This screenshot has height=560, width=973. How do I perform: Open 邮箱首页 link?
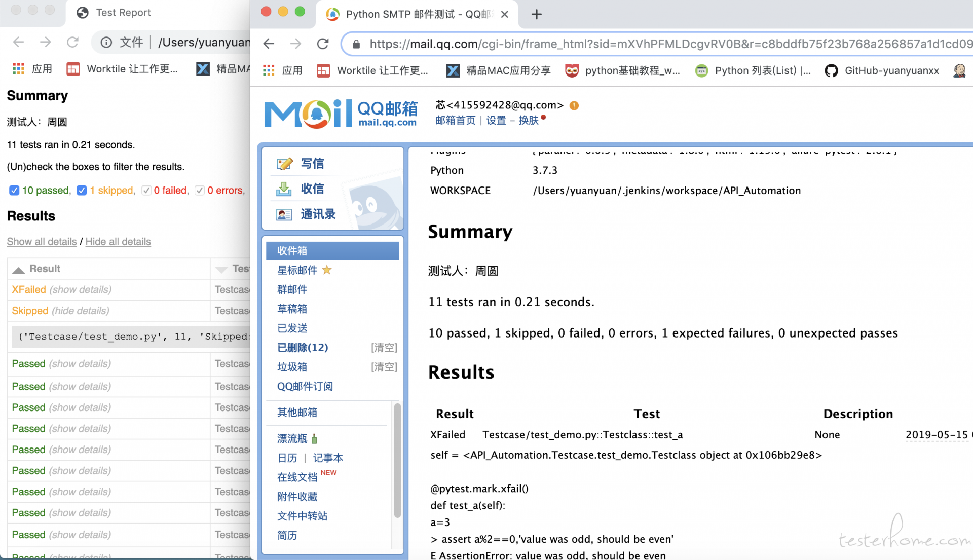pyautogui.click(x=456, y=120)
